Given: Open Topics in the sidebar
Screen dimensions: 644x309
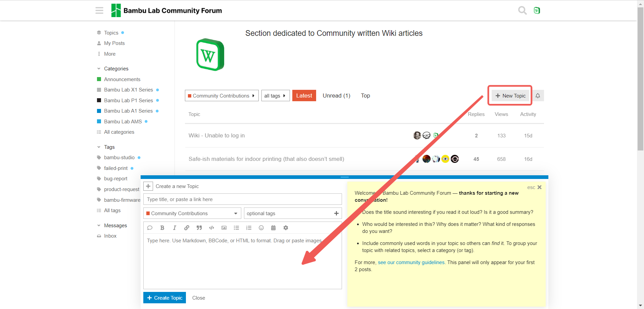Looking at the screenshot, I should pyautogui.click(x=111, y=33).
